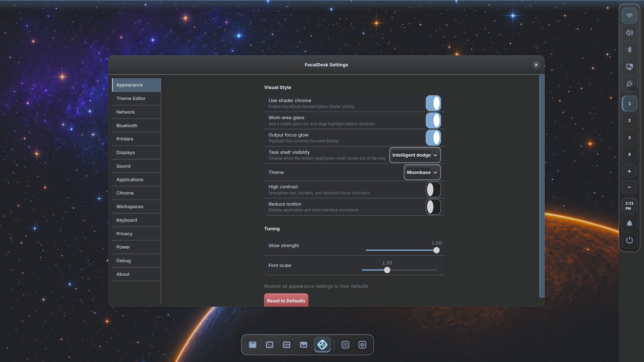644x362 pixels.
Task: Click the active settings gear diamond icon
Action: [323, 345]
